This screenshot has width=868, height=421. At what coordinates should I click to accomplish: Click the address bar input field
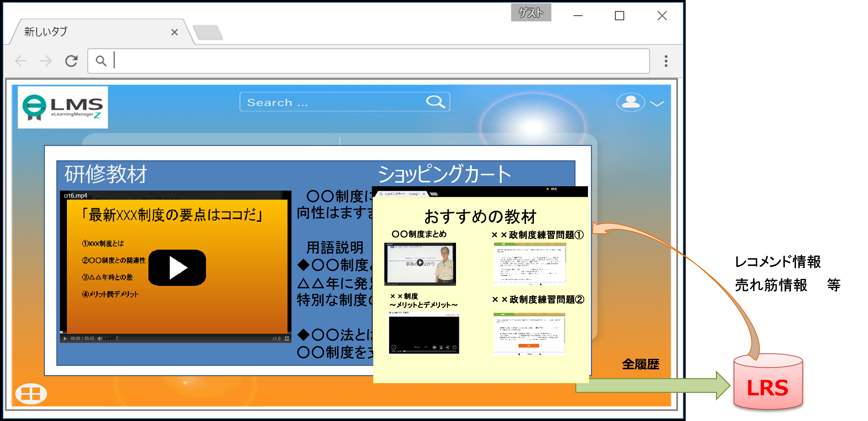pyautogui.click(x=369, y=61)
